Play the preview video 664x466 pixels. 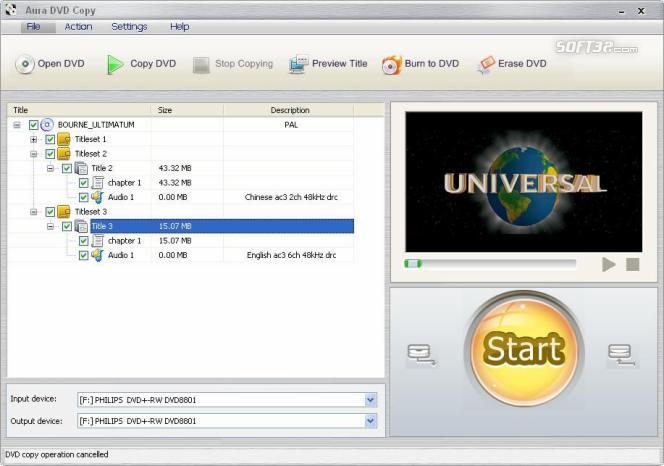pyautogui.click(x=609, y=264)
